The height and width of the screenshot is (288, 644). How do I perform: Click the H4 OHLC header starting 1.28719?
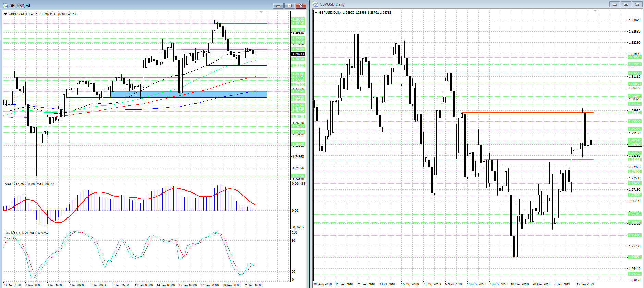[53, 14]
